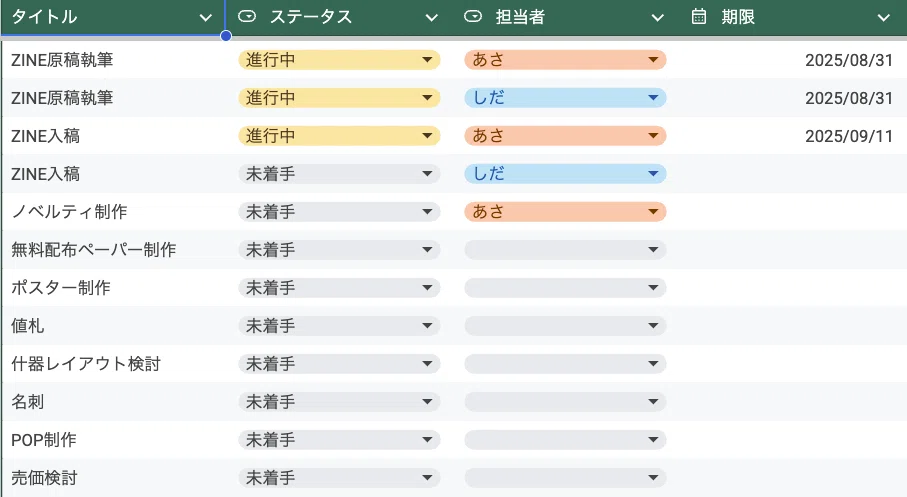Open 進行中 status chip of ZINE原稿執筆 row assigned しだ
Viewport: 907px width, 497px height.
[339, 98]
